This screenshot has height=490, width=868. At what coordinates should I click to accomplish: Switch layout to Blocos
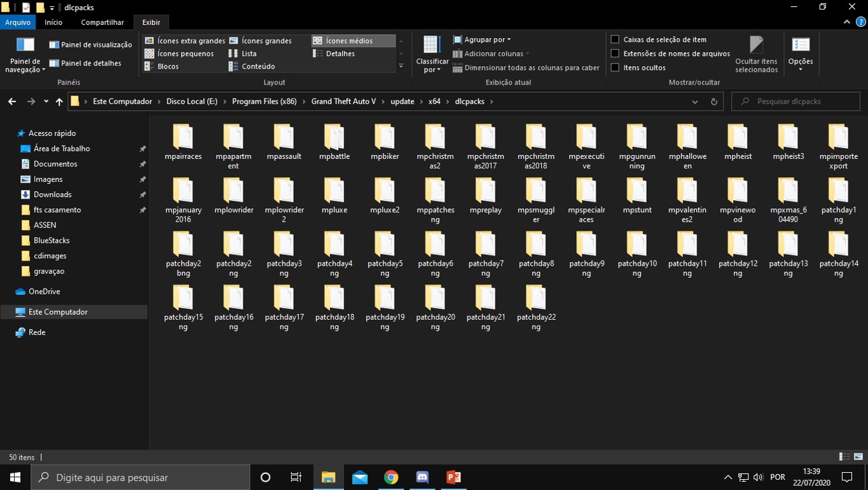pos(162,66)
